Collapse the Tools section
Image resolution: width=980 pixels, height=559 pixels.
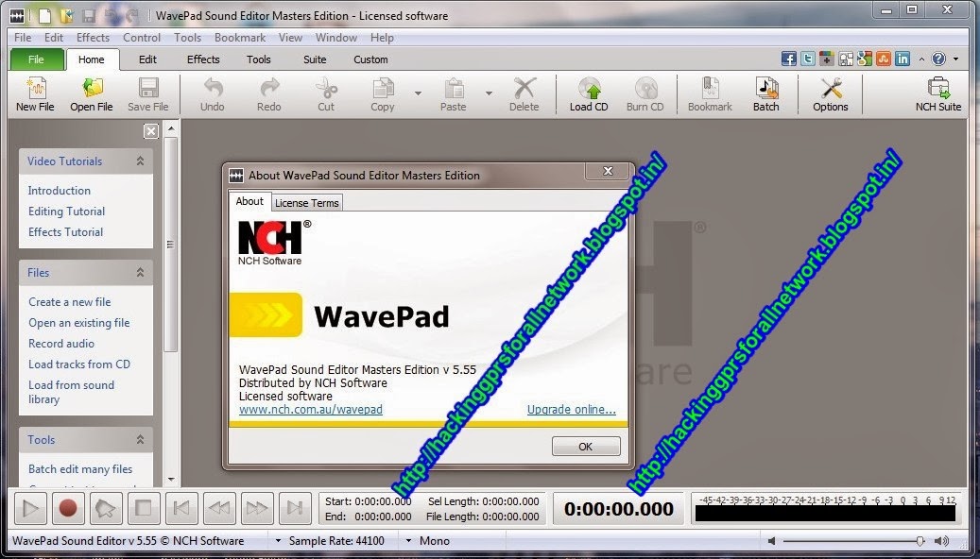pyautogui.click(x=140, y=440)
